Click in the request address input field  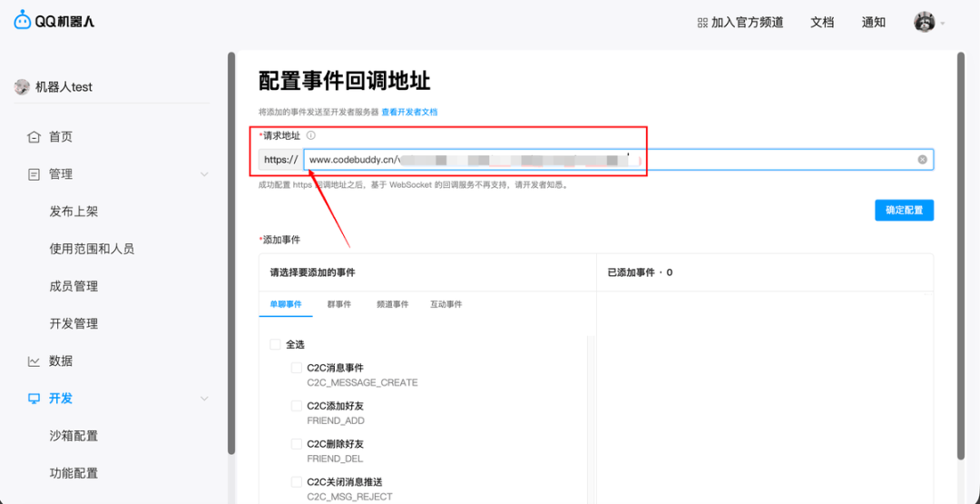pos(619,160)
